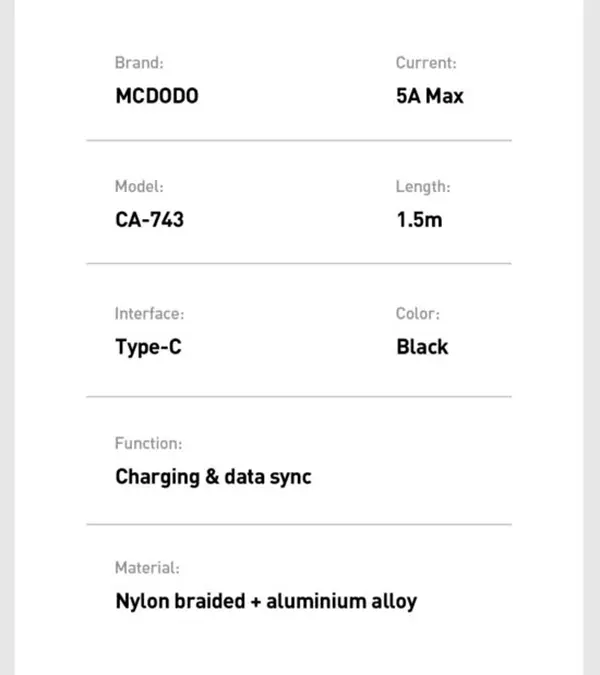Select the Nylon braided + aluminium alloy text

point(266,601)
